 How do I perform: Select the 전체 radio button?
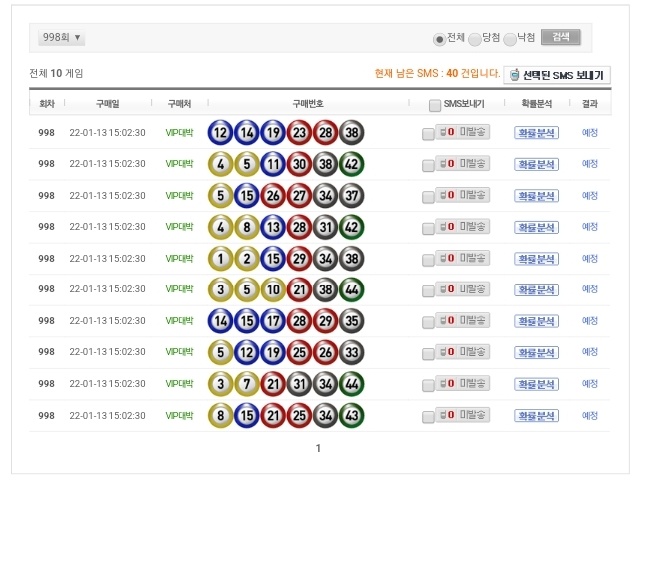[x=439, y=39]
